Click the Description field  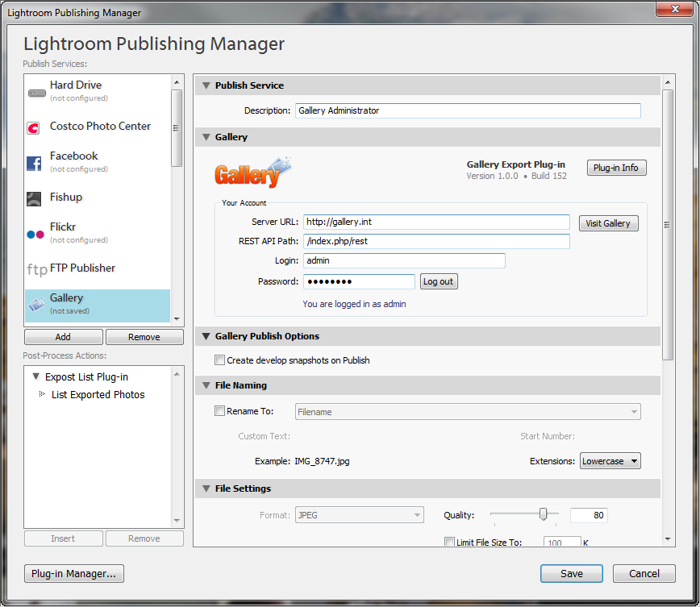tap(468, 110)
